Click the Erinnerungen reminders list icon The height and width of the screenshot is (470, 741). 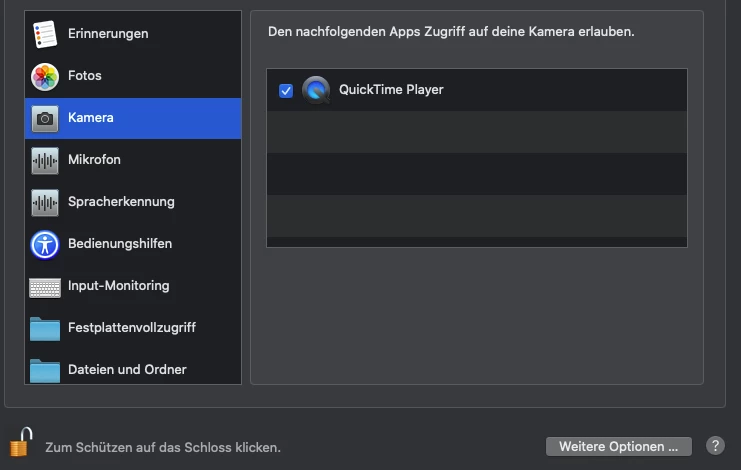[45, 34]
